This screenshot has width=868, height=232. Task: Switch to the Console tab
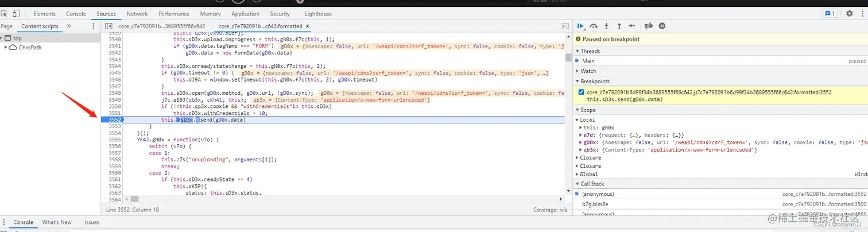click(x=76, y=14)
